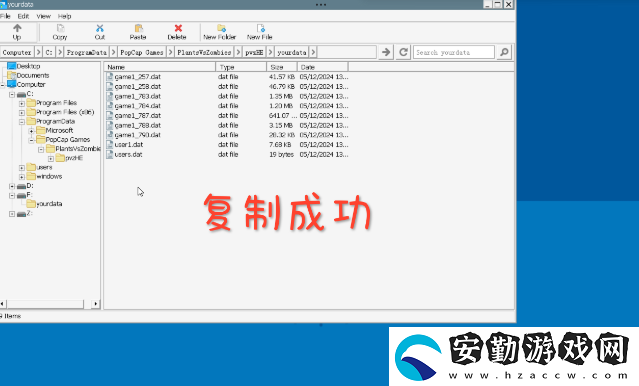Expand the windows folder node
This screenshot has width=639, height=386.
(x=22, y=177)
